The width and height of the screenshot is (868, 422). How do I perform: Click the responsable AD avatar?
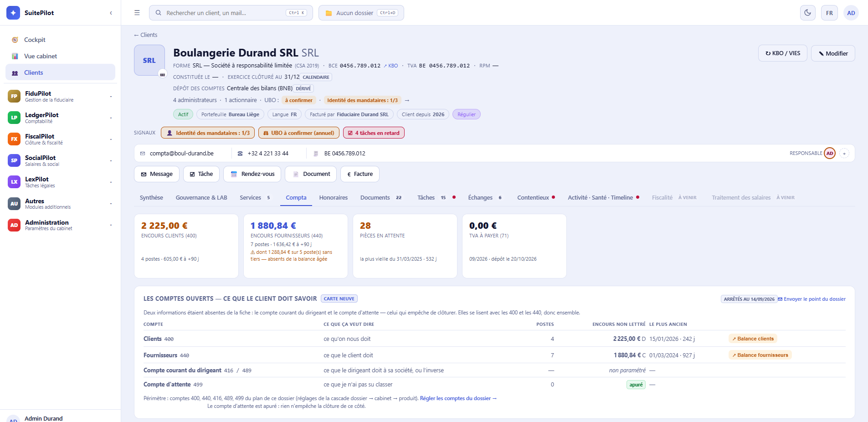(830, 154)
